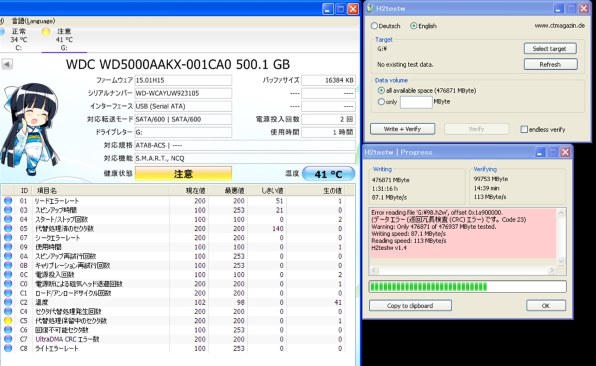Image resolution: width=596 pixels, height=366 pixels.
Task: Click status icon for 01 リードエラーレート
Action: click(x=8, y=201)
